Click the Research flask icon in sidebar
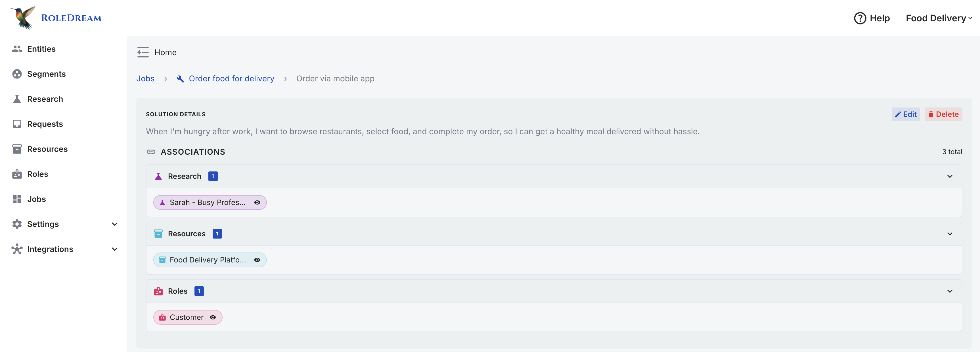This screenshot has width=980, height=352. pos(17,99)
